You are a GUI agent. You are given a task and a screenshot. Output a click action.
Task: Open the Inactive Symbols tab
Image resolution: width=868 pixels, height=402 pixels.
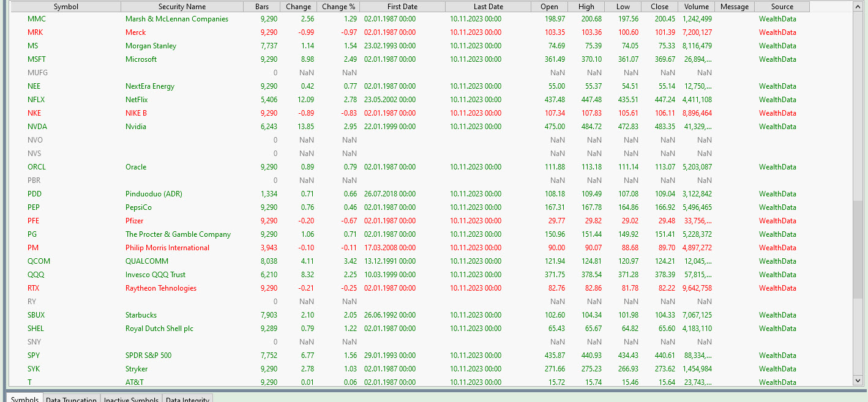click(131, 400)
